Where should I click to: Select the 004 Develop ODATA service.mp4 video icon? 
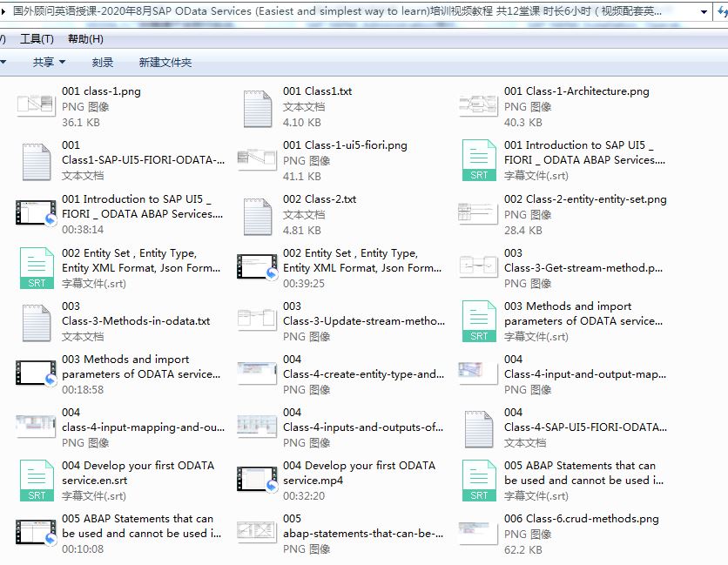click(257, 479)
